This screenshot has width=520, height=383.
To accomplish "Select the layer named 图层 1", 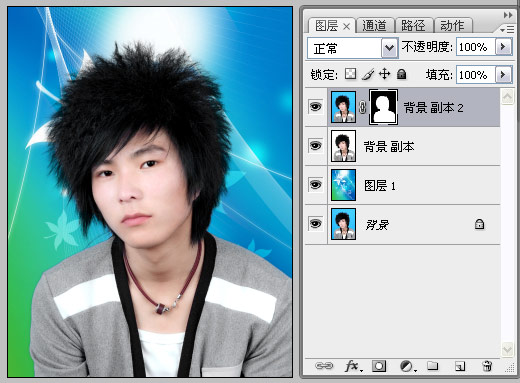I will coord(380,186).
